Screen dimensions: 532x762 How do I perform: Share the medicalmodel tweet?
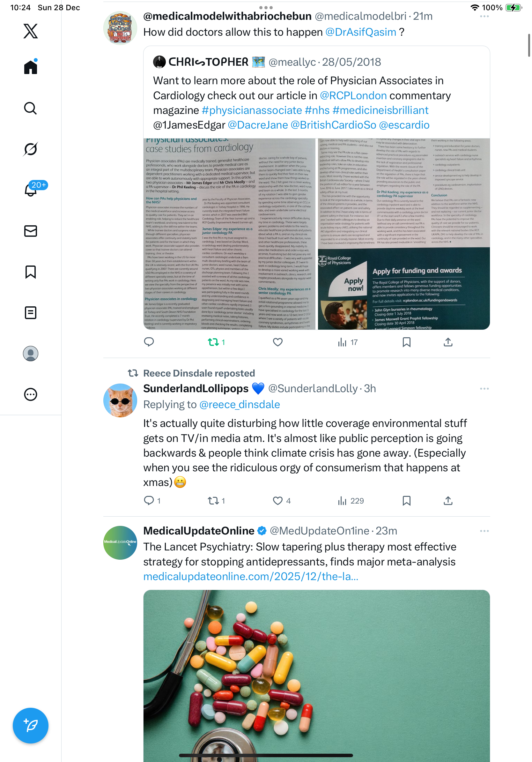[448, 342]
